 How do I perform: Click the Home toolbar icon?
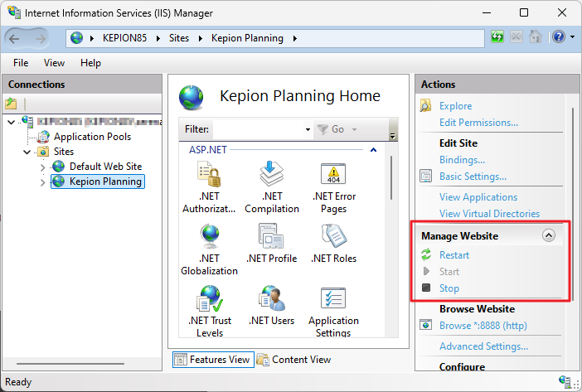536,36
